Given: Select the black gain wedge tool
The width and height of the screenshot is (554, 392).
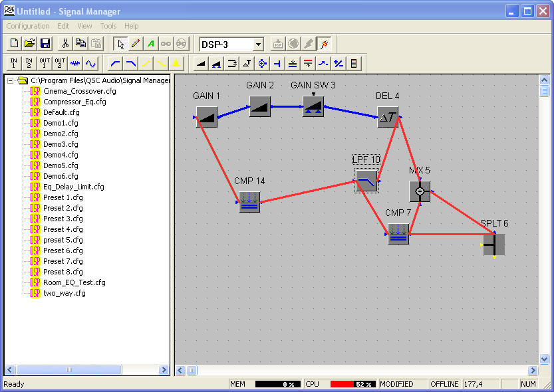Looking at the screenshot, I should (201, 64).
